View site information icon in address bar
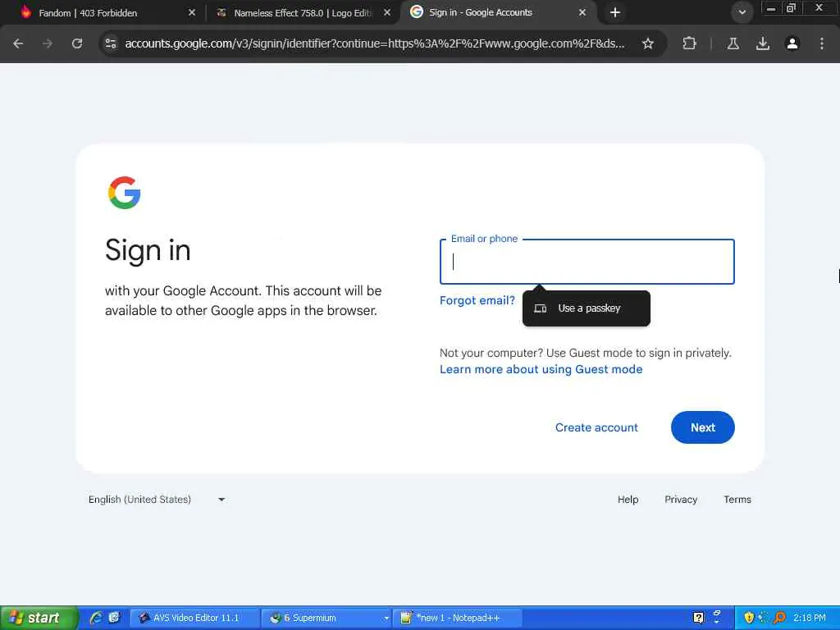Screen dimensions: 840x630 (111, 43)
